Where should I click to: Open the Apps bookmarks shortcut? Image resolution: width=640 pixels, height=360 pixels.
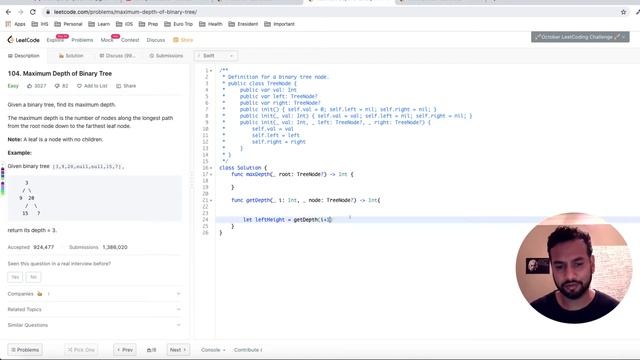[x=16, y=24]
